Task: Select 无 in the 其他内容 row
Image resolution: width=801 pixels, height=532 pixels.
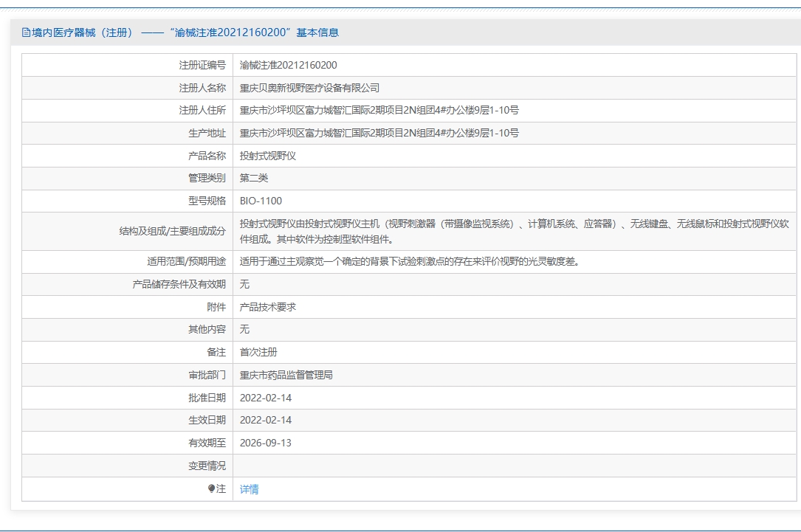Action: pyautogui.click(x=244, y=329)
